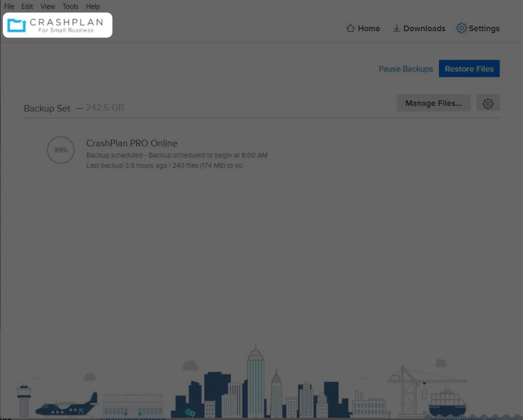The image size is (523, 420).
Task: Click the Restore Files button
Action: (469, 69)
